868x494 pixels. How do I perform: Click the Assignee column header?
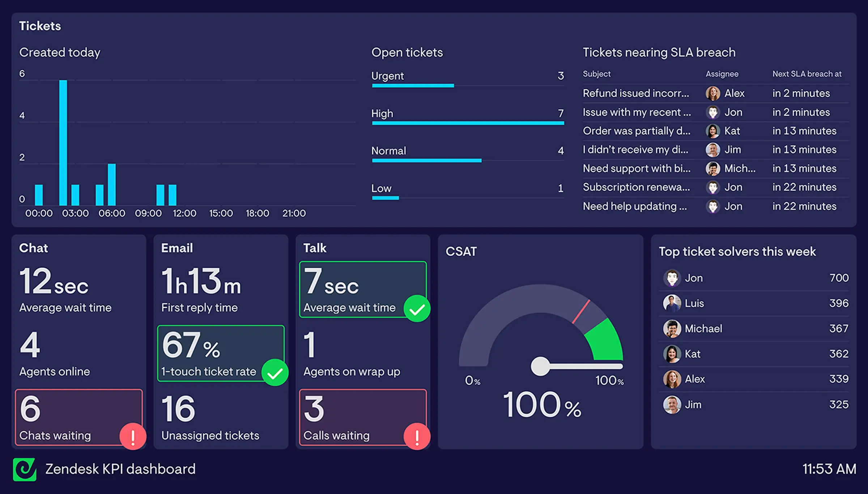coord(722,74)
